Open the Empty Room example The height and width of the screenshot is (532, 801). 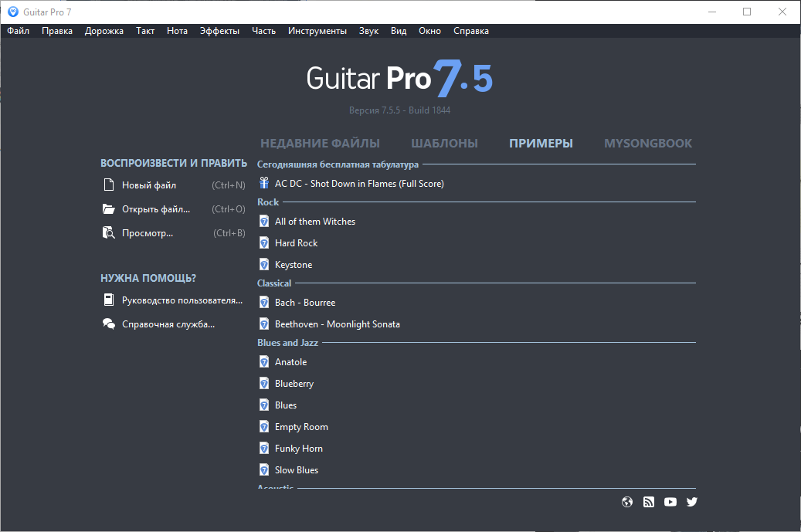301,427
